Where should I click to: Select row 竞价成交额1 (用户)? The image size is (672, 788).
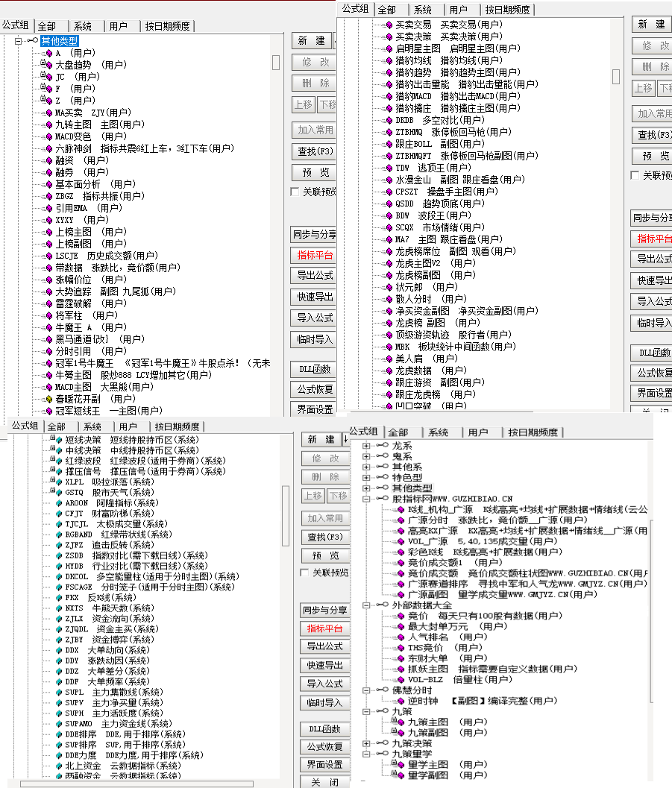click(455, 563)
